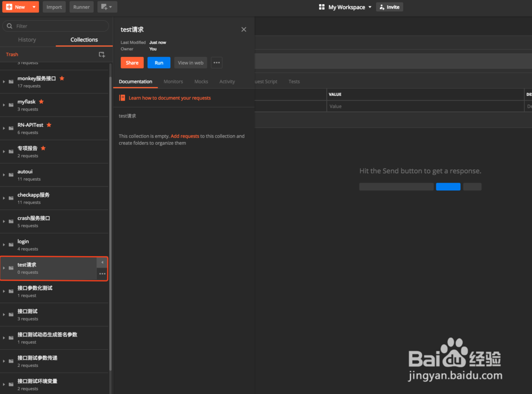
Task: Expand the monkey服务接口 collection
Action: 4,82
